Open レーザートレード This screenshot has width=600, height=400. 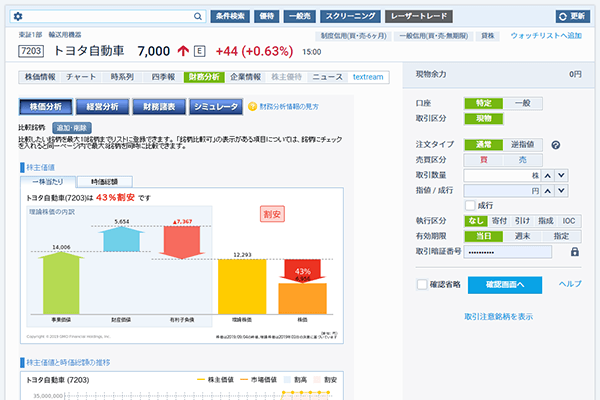(x=419, y=16)
